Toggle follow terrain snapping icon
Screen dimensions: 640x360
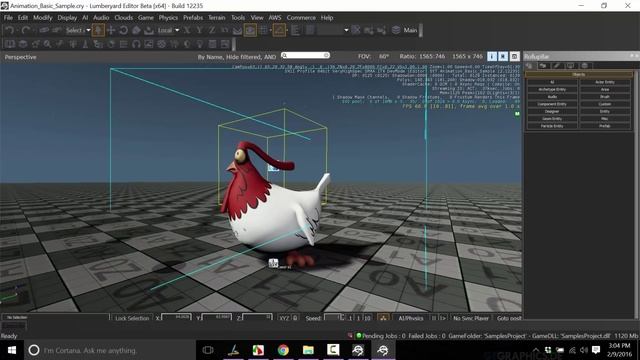tap(238, 30)
